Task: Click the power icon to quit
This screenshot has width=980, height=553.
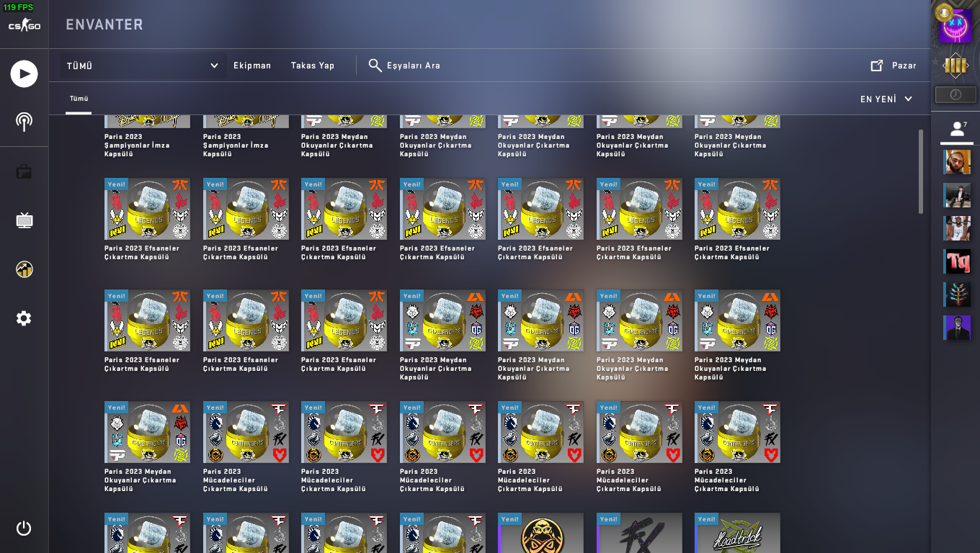Action: [24, 529]
